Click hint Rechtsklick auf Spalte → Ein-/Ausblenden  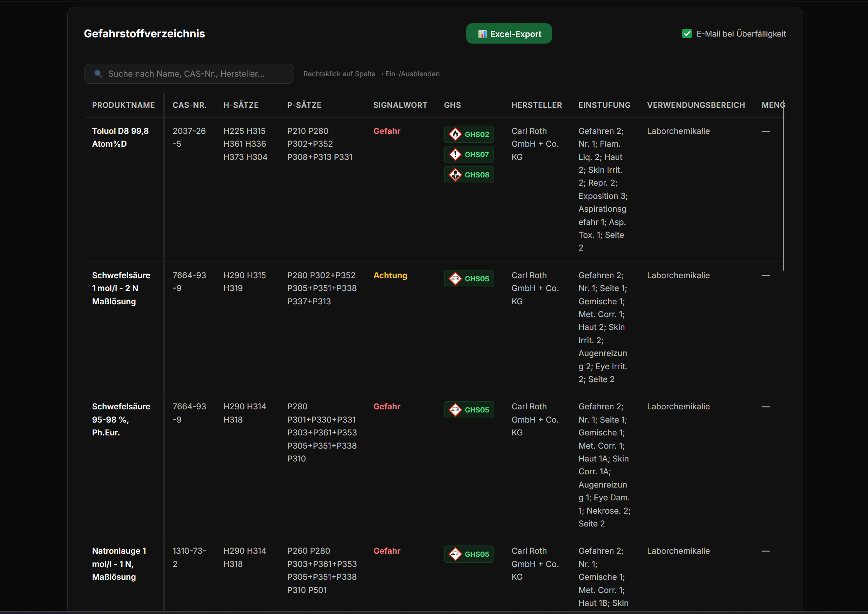point(371,74)
